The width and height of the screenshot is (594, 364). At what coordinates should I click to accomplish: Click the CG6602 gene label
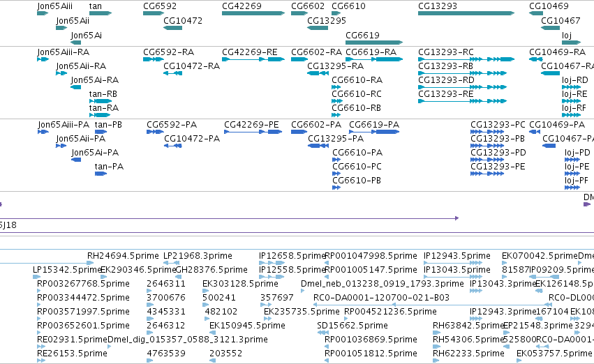(x=308, y=6)
